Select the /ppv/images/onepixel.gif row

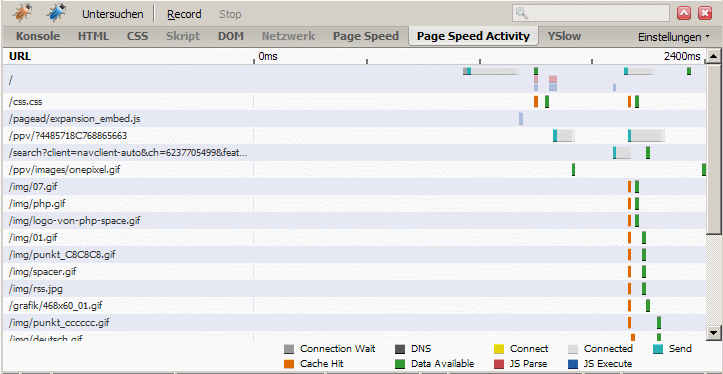pyautogui.click(x=354, y=170)
